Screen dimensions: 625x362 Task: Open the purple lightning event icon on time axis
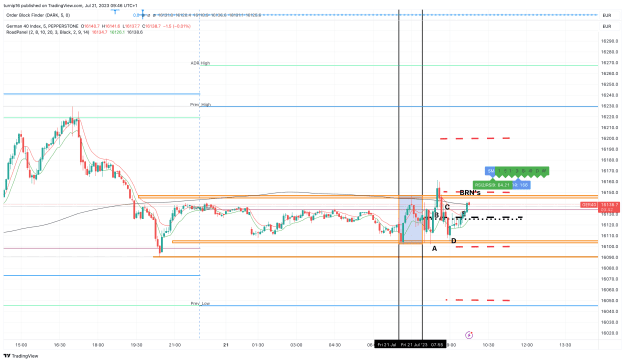tap(469, 335)
